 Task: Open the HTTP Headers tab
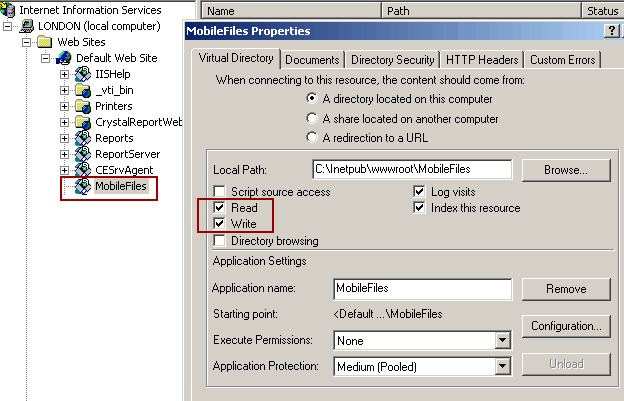(x=482, y=60)
